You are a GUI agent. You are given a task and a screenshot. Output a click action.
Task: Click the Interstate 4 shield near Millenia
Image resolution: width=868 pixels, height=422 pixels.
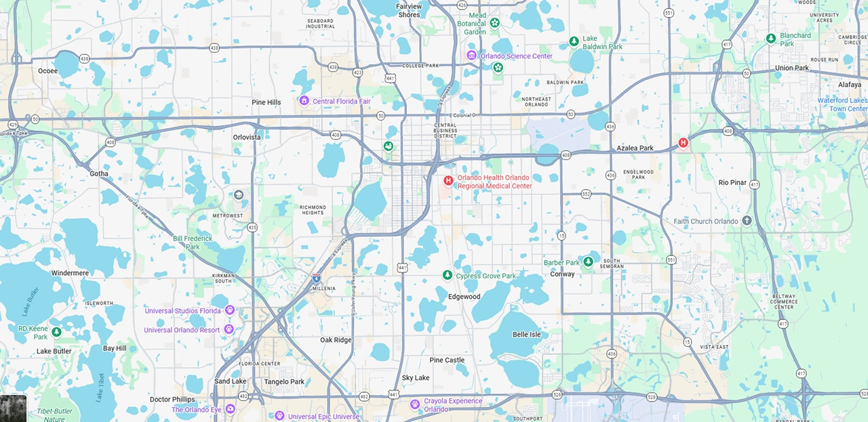(x=316, y=278)
